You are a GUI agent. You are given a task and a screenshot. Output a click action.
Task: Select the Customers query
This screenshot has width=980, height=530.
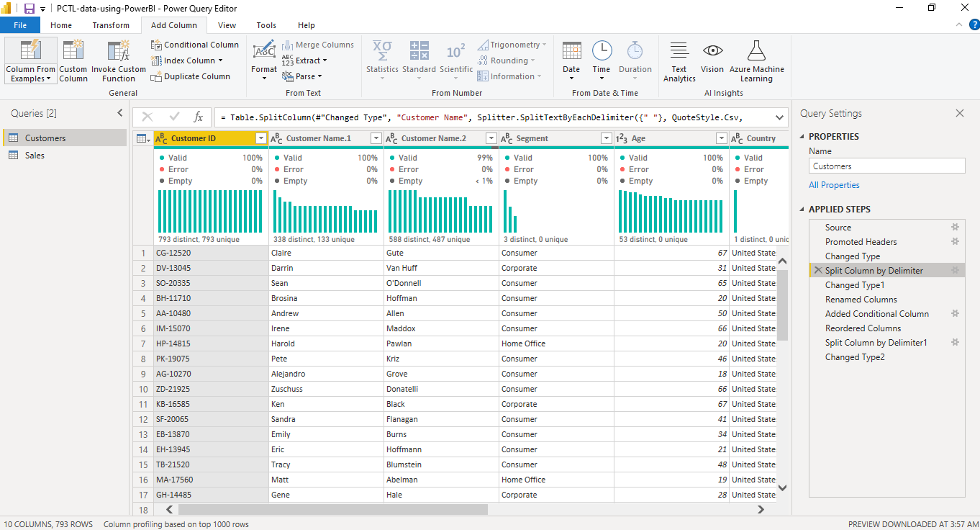(65, 138)
